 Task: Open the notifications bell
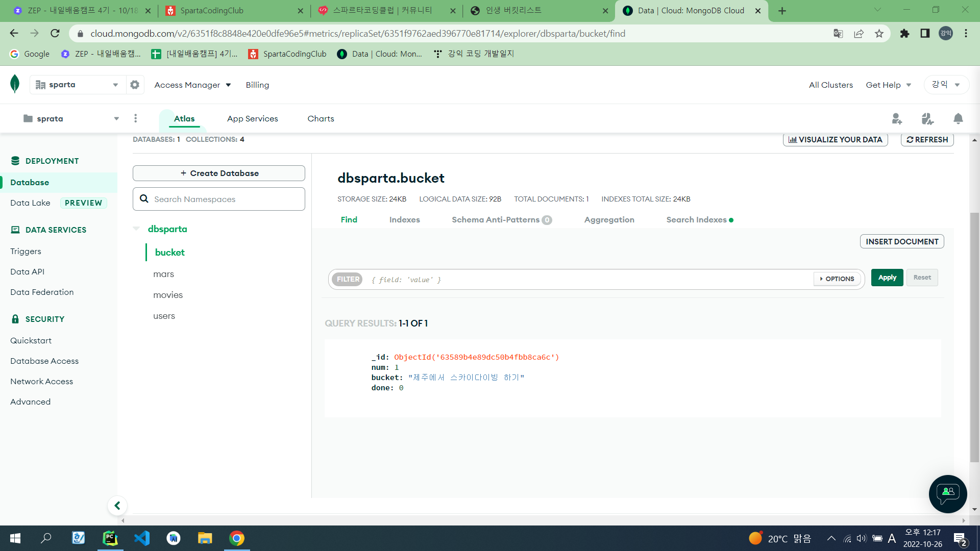(958, 119)
